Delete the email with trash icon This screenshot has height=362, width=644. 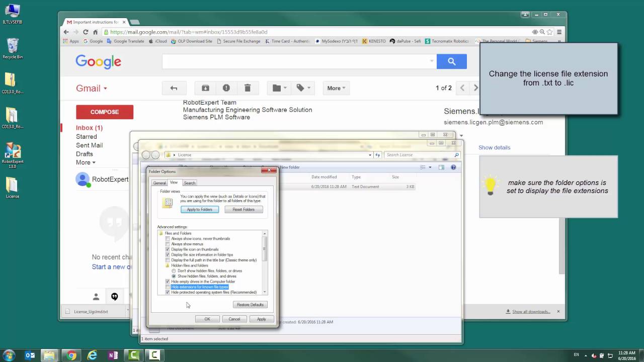tap(248, 88)
